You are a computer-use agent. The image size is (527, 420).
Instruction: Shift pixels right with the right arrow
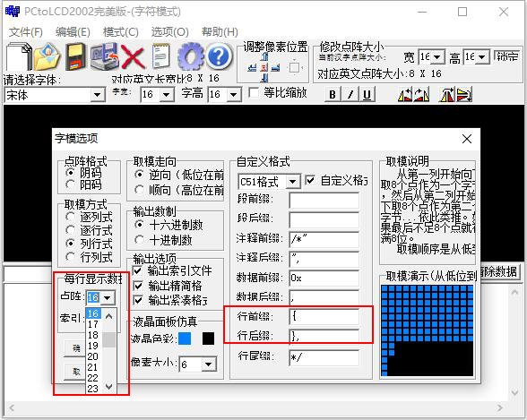tap(276, 67)
